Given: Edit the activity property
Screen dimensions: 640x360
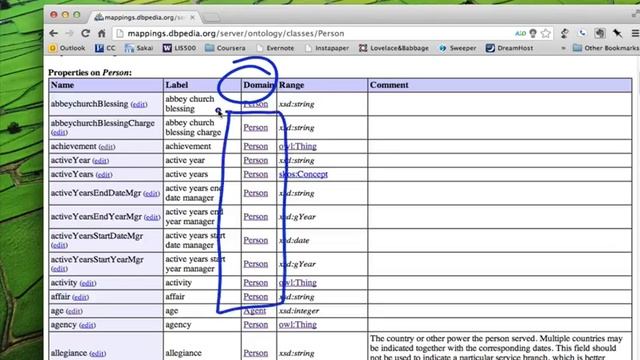Looking at the screenshot, I should (88, 283).
